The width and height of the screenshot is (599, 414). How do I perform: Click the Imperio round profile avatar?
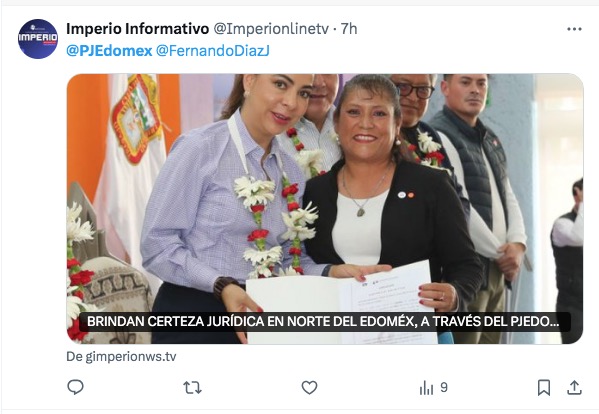pos(38,39)
